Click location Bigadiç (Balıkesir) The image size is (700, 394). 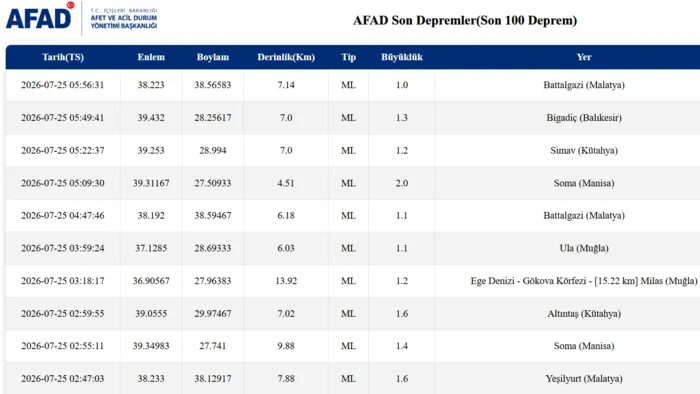pyautogui.click(x=584, y=118)
